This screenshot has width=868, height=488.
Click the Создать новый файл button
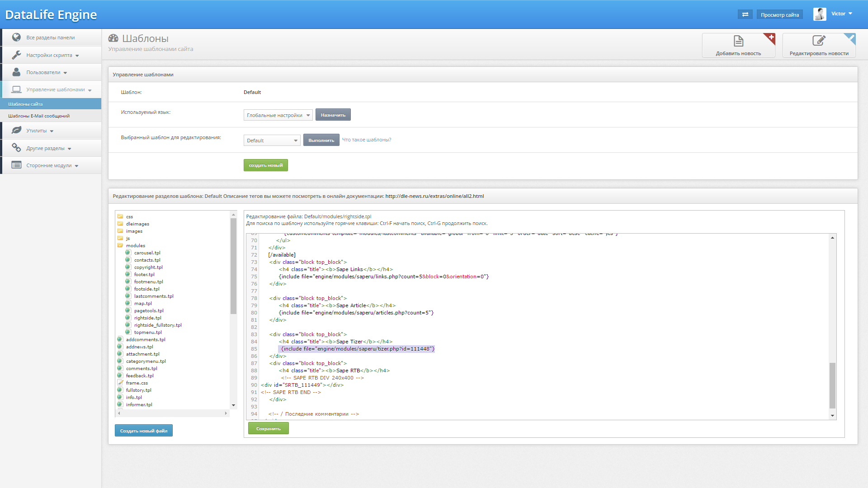(143, 431)
